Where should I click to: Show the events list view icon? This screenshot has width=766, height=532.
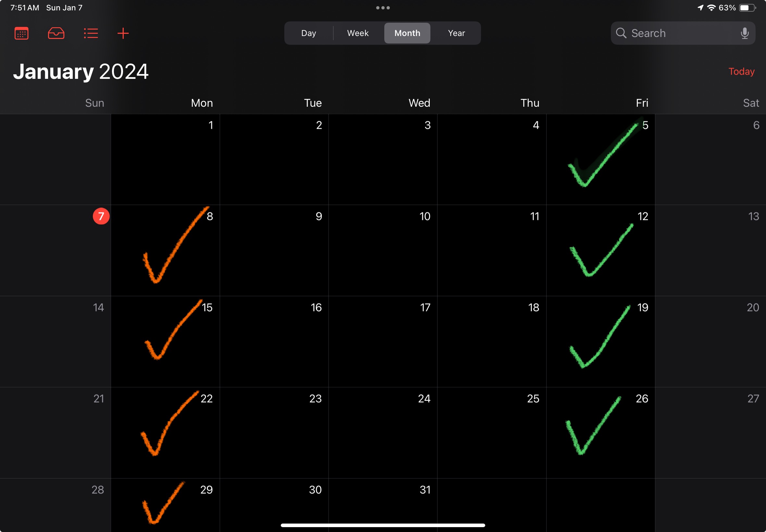[91, 33]
